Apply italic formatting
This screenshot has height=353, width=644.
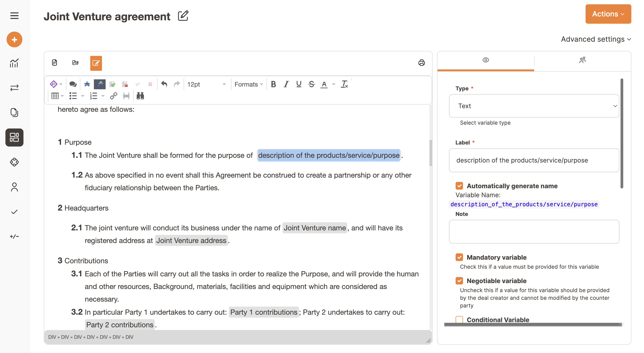coord(286,84)
